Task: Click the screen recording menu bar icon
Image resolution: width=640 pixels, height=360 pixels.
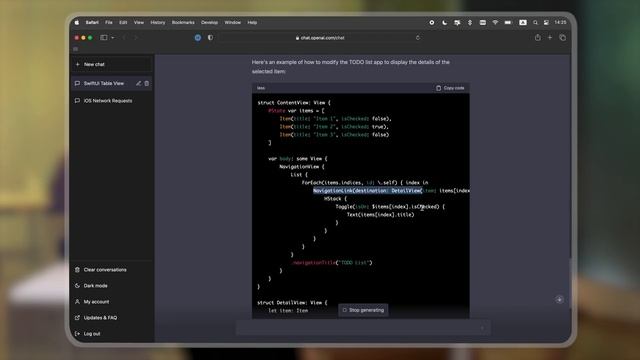Action: coord(431,22)
